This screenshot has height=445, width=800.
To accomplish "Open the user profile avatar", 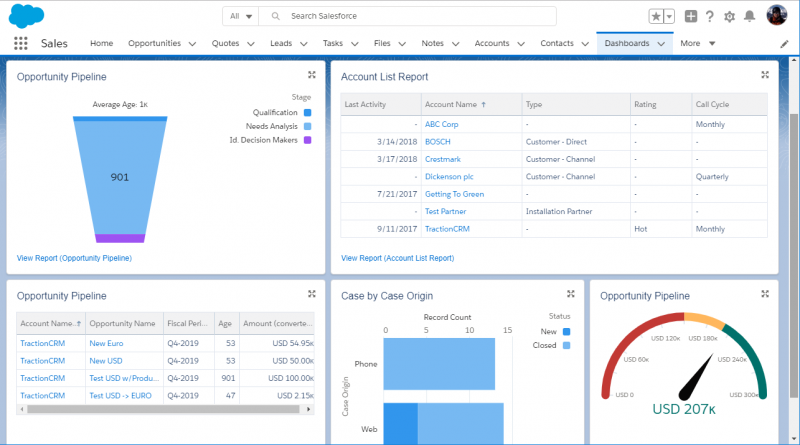I will point(777,15).
